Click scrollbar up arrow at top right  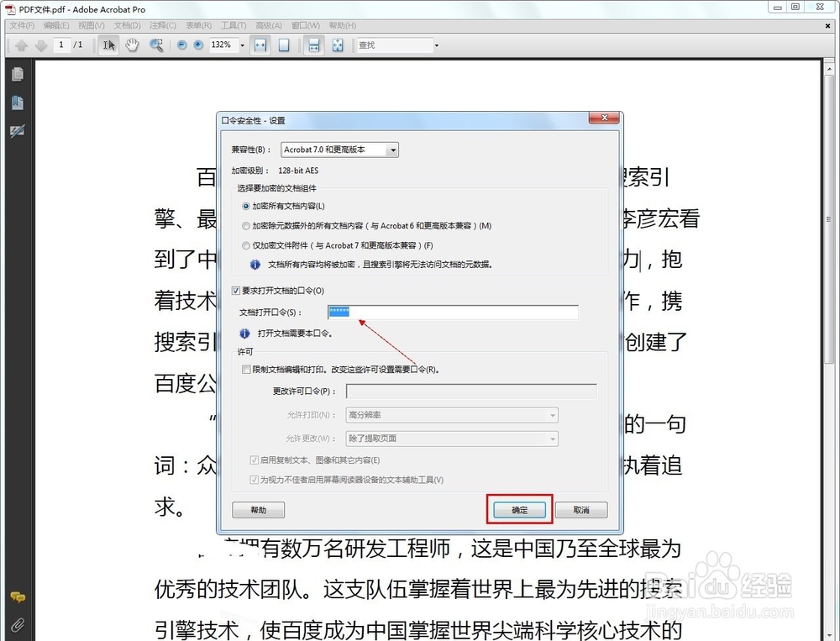pyautogui.click(x=829, y=70)
